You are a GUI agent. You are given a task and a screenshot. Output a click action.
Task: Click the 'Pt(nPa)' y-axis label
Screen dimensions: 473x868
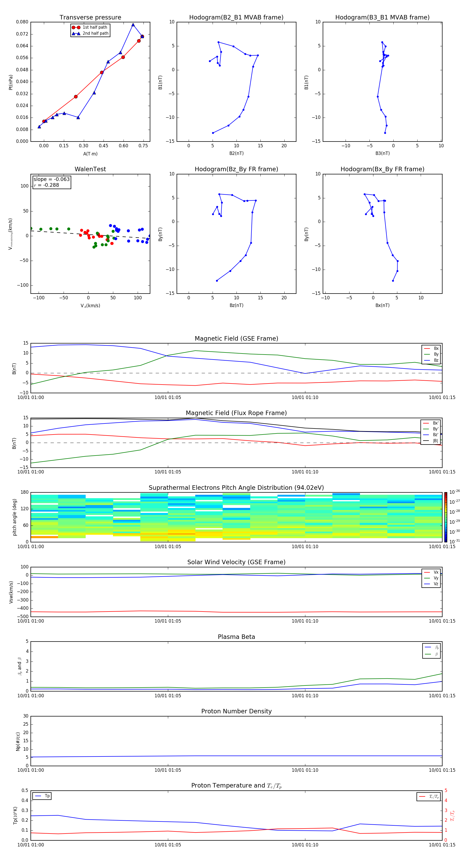(11, 82)
